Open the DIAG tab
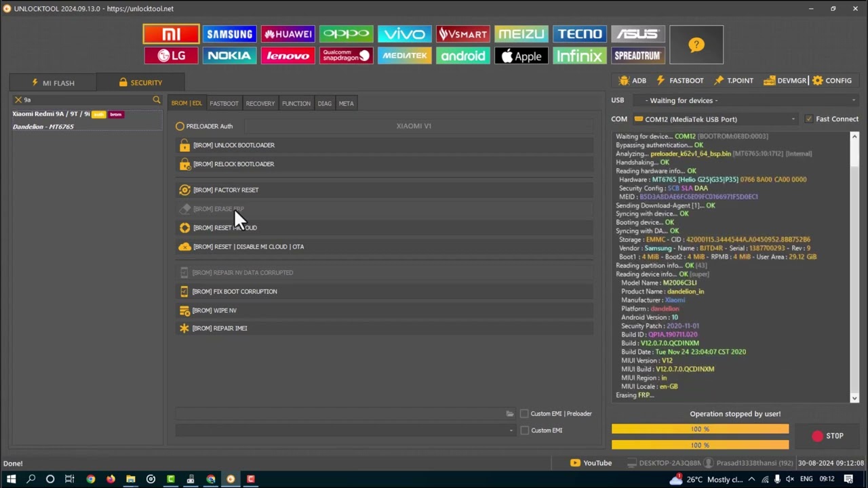 point(325,104)
